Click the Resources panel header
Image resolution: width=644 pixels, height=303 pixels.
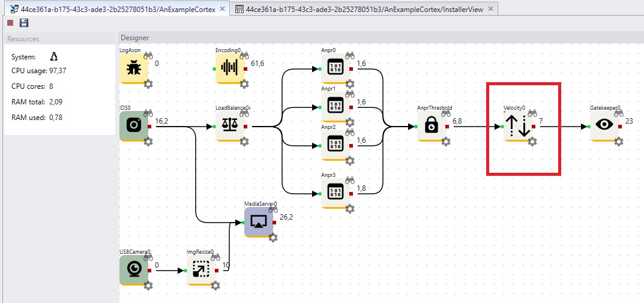pyautogui.click(x=59, y=39)
